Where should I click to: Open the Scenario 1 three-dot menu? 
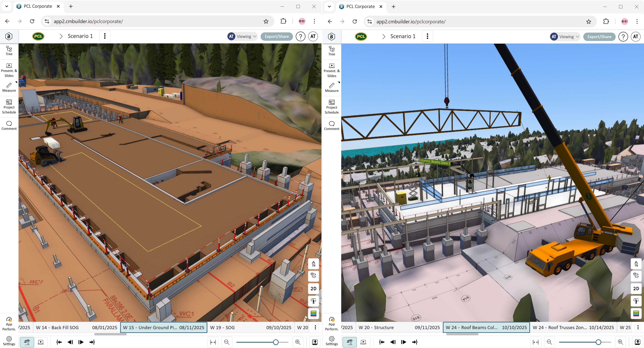pyautogui.click(x=105, y=36)
